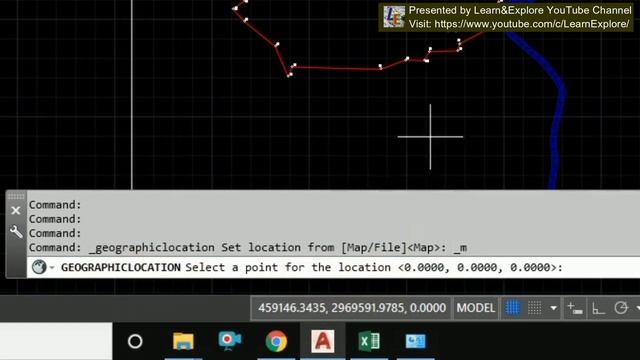Click command history line with _geographiclocation
The image size is (640, 360).
[248, 248]
